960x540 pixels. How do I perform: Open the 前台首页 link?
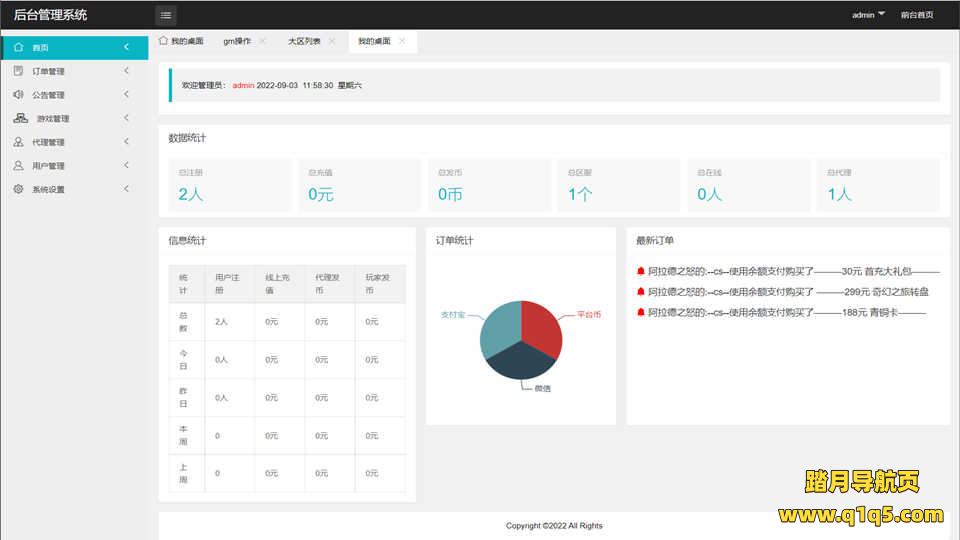[916, 15]
